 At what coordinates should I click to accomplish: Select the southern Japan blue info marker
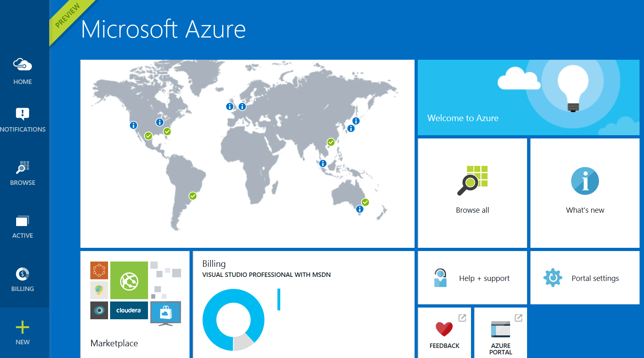pyautogui.click(x=351, y=128)
